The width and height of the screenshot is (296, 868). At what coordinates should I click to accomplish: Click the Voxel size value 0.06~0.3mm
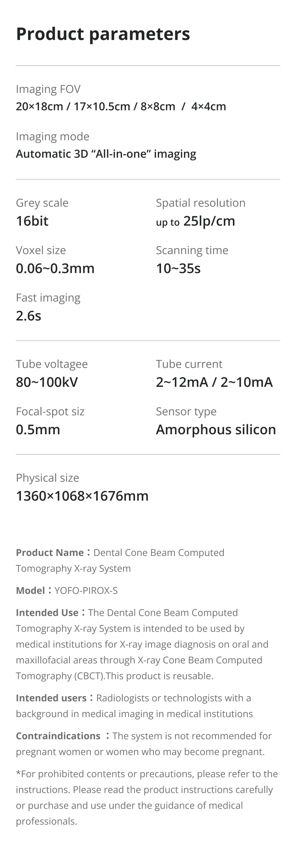(x=55, y=269)
